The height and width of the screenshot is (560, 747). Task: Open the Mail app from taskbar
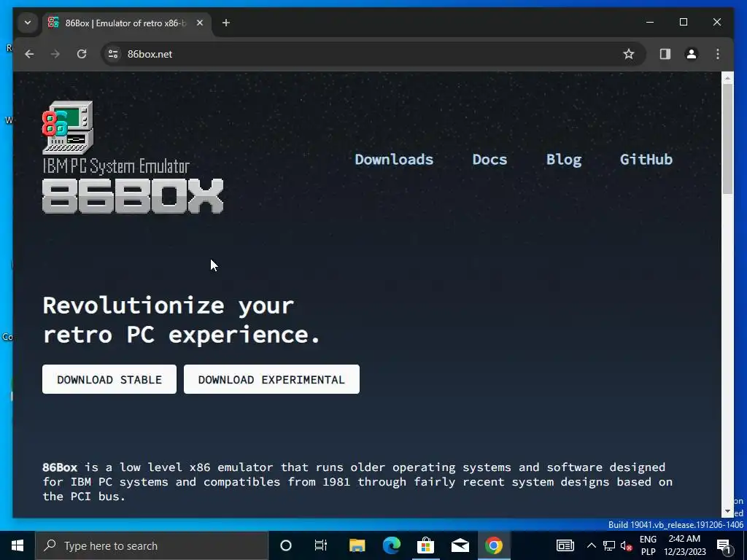(460, 545)
